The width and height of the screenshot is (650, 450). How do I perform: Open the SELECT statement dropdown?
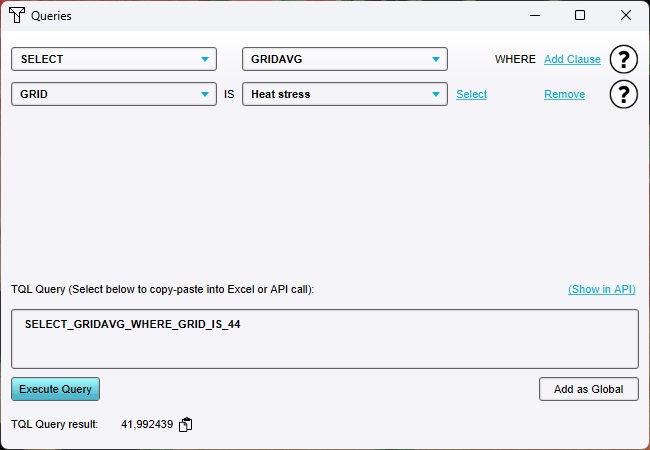[x=114, y=59]
